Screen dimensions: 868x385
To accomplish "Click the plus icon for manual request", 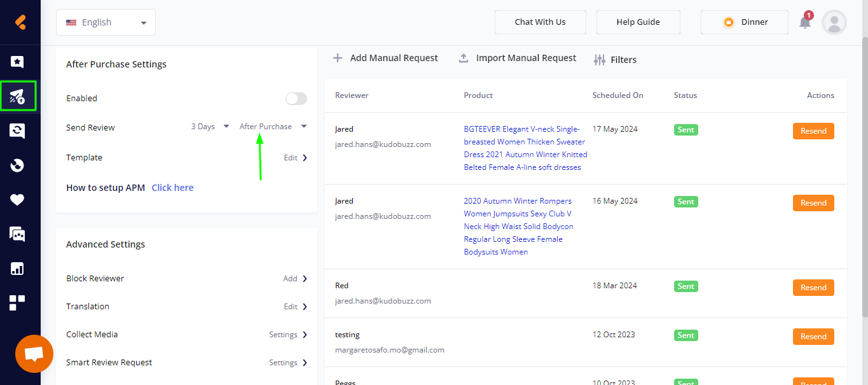I will [338, 58].
